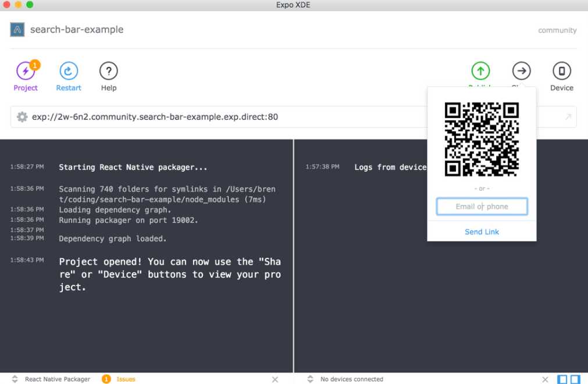Open the Project menu lightning icon
588x384 pixels.
click(26, 71)
